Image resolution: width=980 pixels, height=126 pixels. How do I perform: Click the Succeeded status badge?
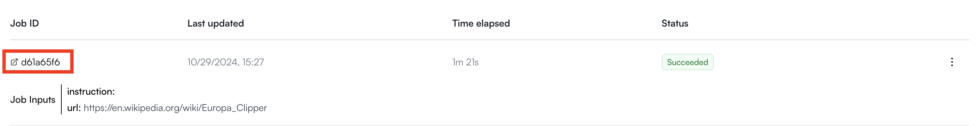[687, 62]
